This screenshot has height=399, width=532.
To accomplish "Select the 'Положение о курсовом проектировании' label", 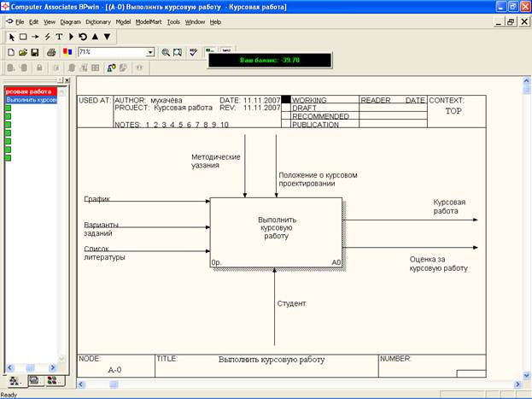I will pos(318,179).
